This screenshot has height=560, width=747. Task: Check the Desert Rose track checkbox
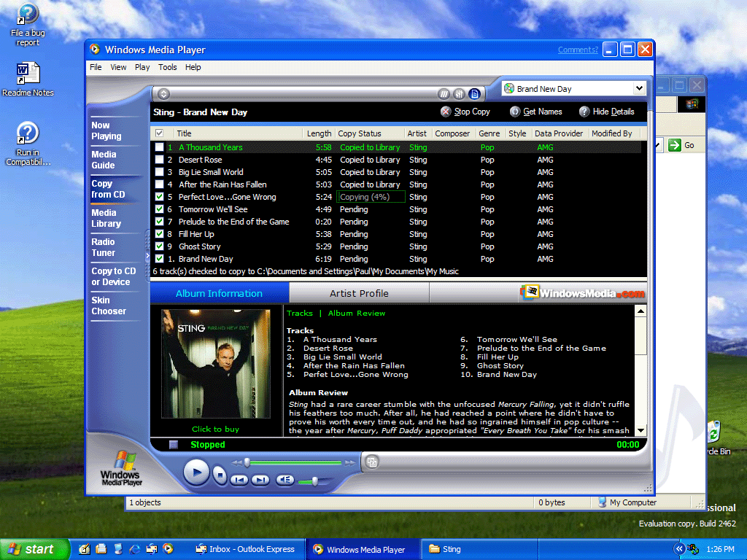click(159, 160)
